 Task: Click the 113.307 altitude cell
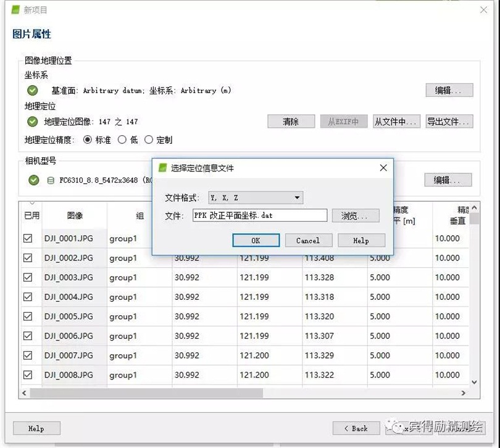pos(335,336)
